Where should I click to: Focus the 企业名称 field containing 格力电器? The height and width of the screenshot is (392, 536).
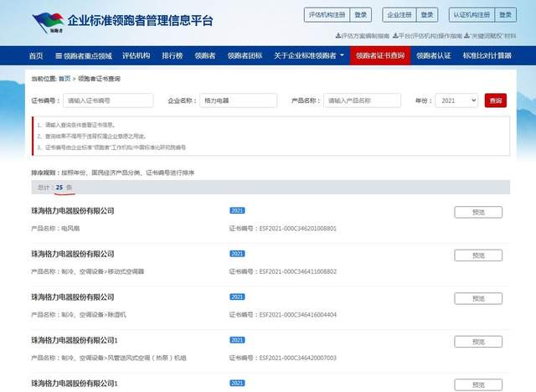click(238, 101)
